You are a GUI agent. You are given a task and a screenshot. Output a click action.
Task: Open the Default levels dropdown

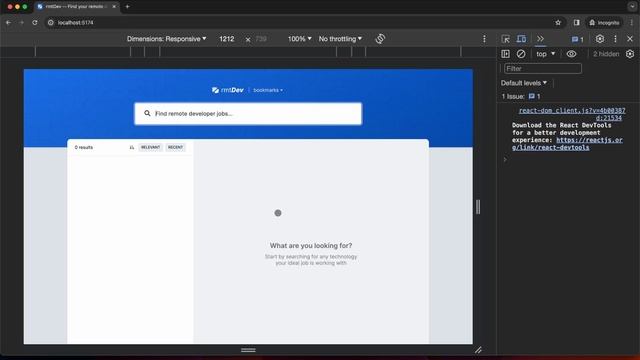524,83
